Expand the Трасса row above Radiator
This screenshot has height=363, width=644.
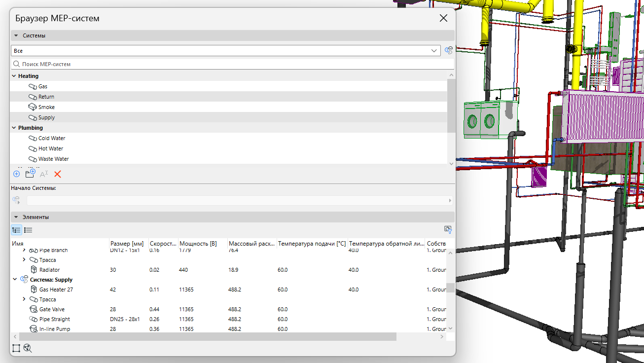pyautogui.click(x=24, y=260)
